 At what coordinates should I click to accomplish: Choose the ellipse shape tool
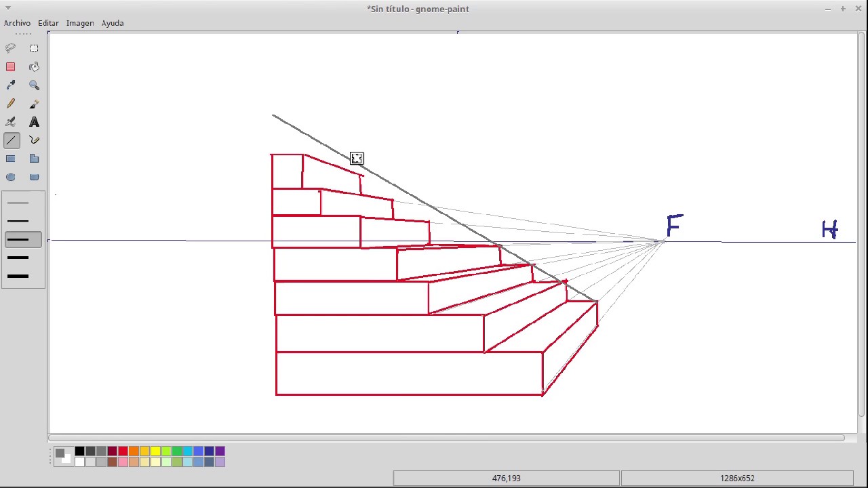[11, 177]
